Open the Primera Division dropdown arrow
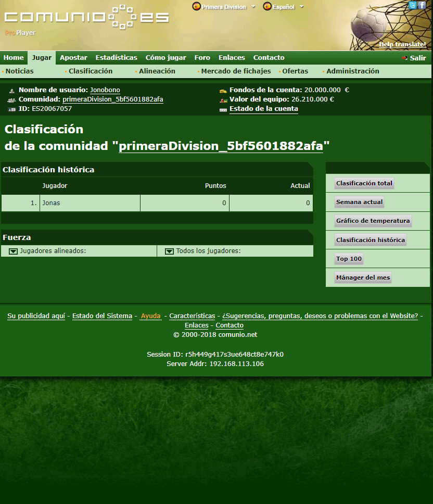The image size is (433, 504). click(253, 7)
